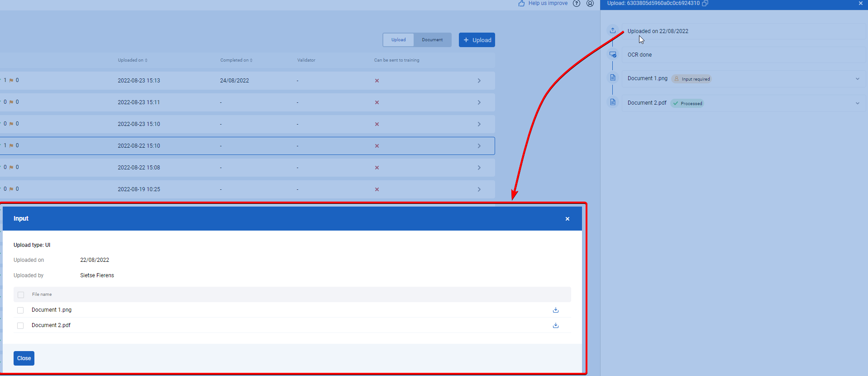Viewport: 868px width, 376px height.
Task: Click the Help us improve link
Action: click(548, 3)
